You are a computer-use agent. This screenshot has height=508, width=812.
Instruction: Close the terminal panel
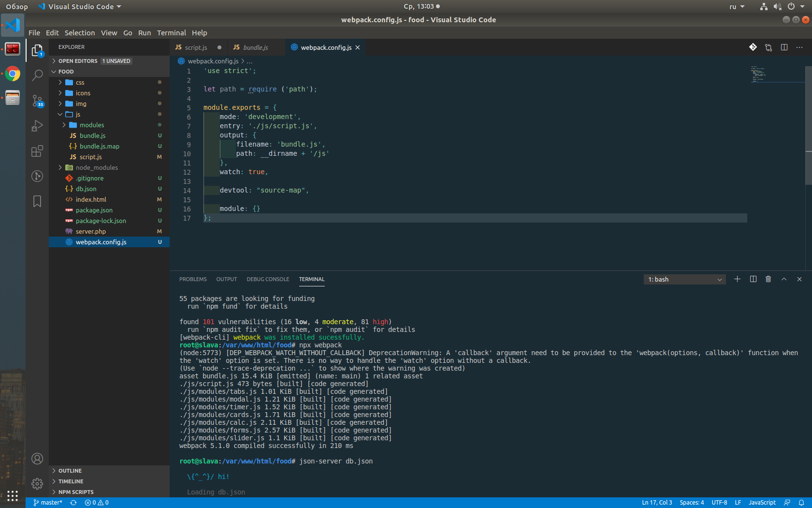pos(799,279)
